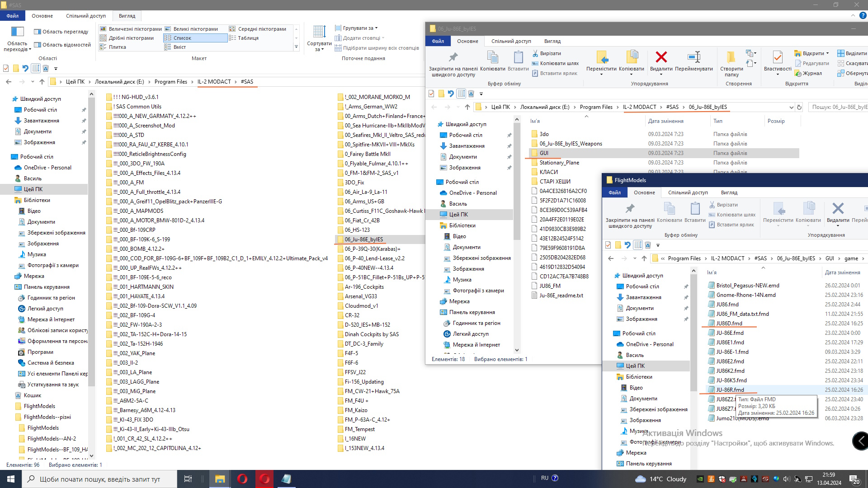Click Sort by icon in View ribbon
868x488 pixels.
click(319, 33)
